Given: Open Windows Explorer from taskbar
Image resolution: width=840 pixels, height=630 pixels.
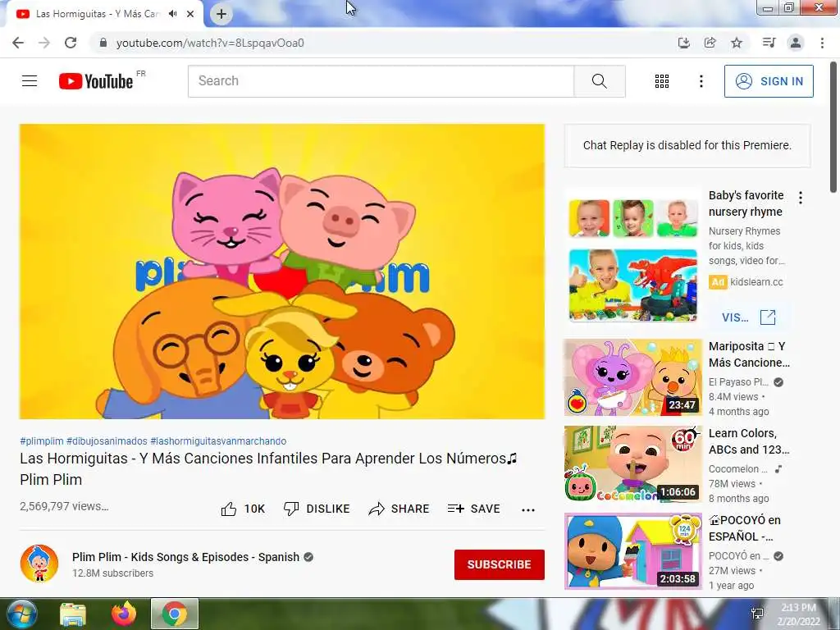Looking at the screenshot, I should pyautogui.click(x=73, y=614).
